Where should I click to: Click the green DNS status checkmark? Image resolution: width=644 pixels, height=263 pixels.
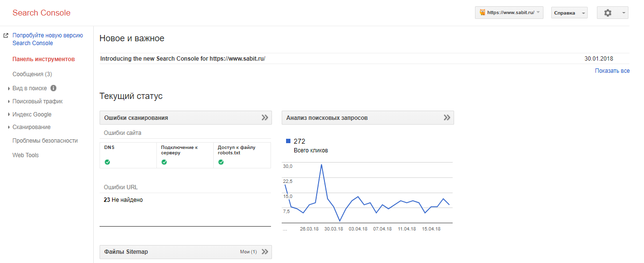point(107,162)
